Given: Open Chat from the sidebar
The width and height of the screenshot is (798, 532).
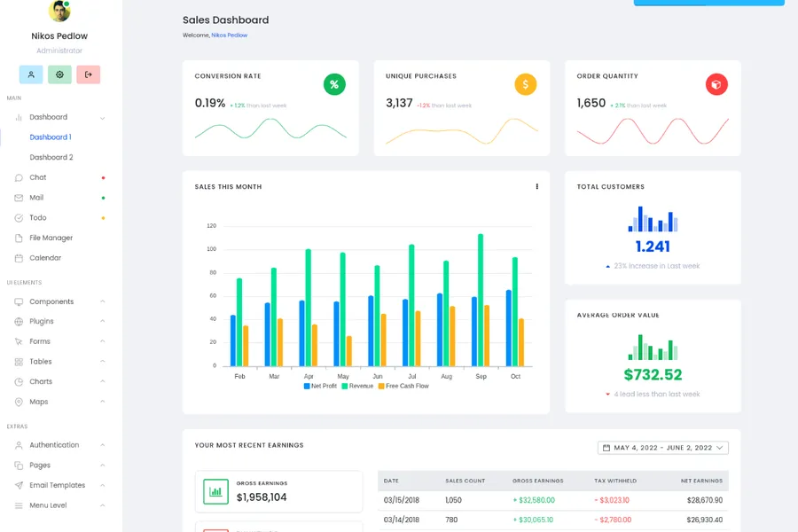Looking at the screenshot, I should pos(37,177).
